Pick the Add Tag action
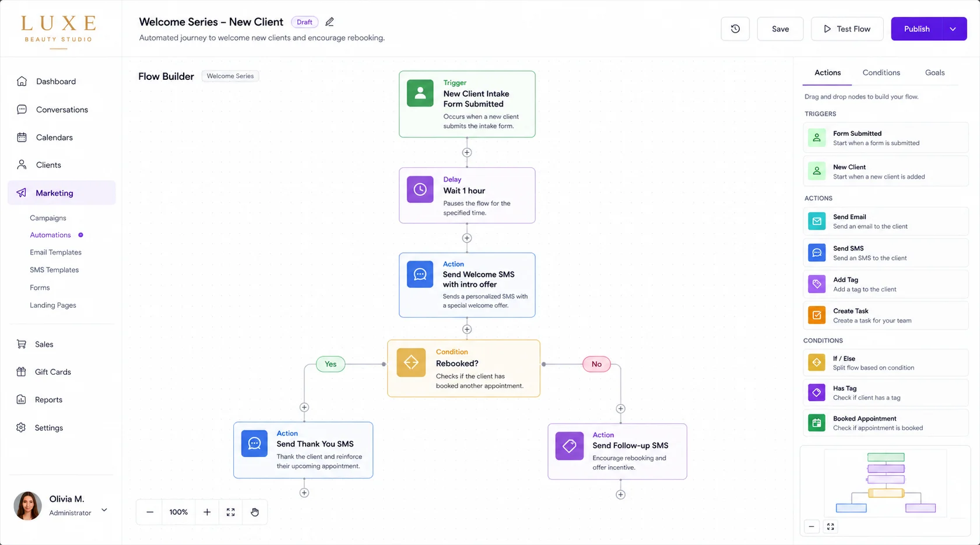This screenshot has height=545, width=980. (x=886, y=284)
